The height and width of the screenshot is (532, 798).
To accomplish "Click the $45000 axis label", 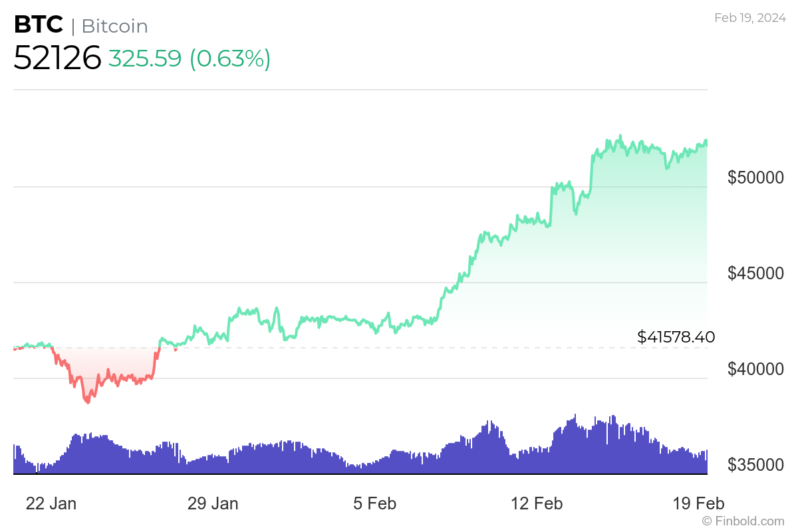I will pyautogui.click(x=756, y=273).
